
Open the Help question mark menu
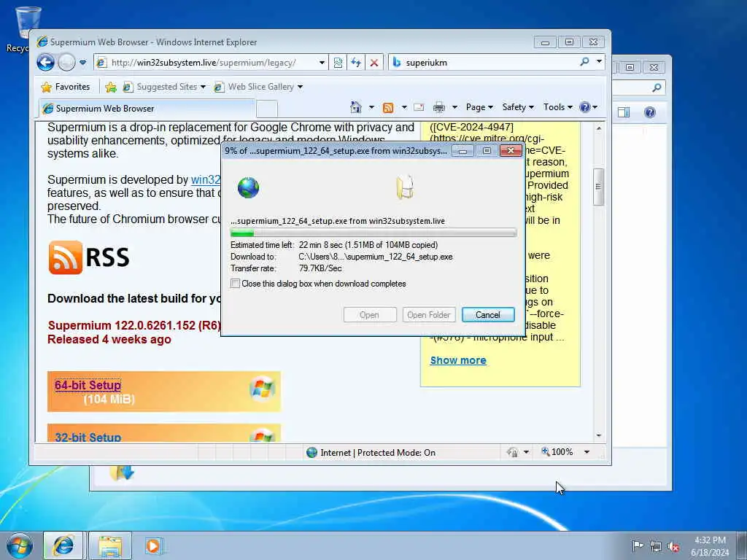589,107
